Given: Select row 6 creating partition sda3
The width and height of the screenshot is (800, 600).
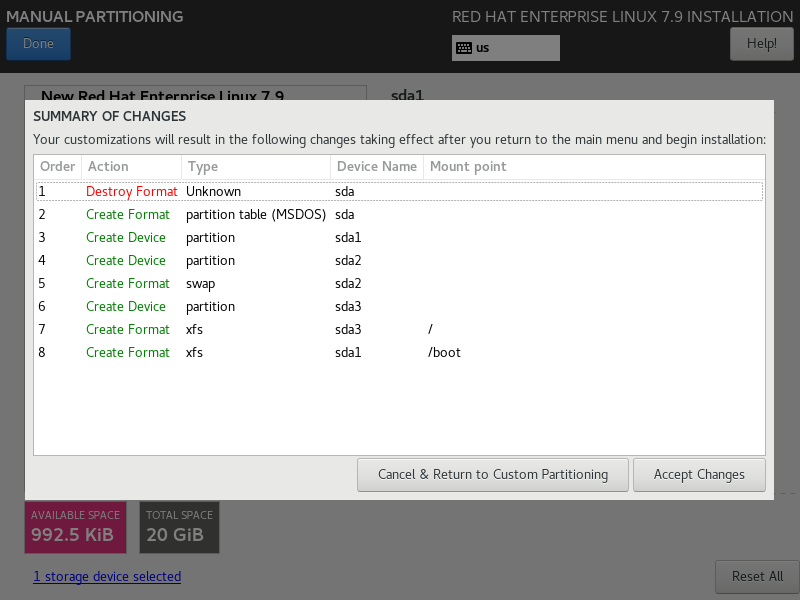Looking at the screenshot, I should click(399, 306).
